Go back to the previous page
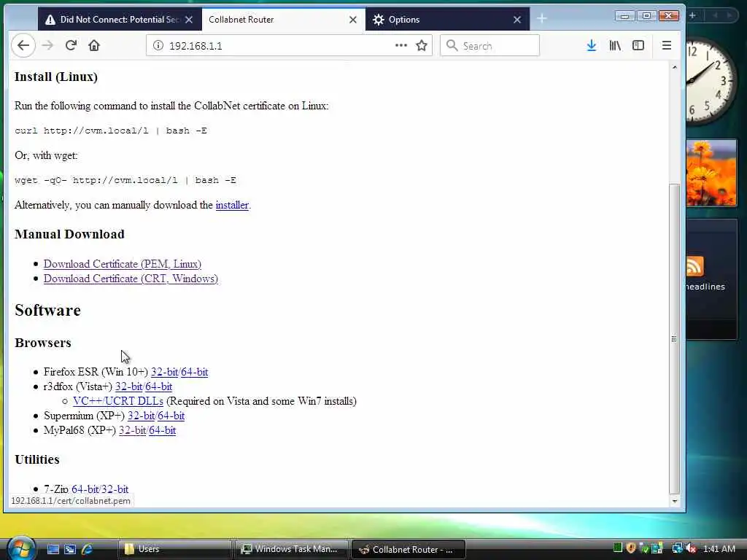The width and height of the screenshot is (747, 560). click(x=23, y=46)
